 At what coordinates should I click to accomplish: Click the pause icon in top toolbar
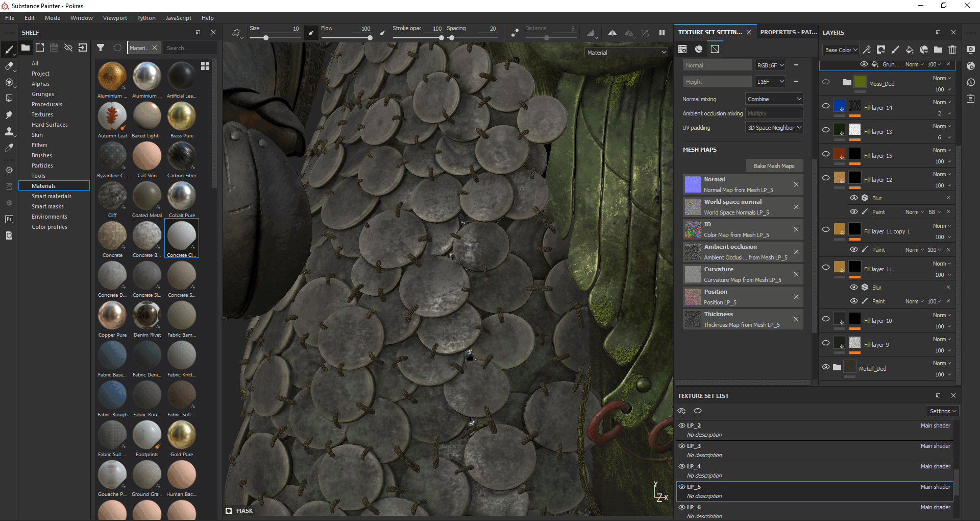[x=662, y=33]
